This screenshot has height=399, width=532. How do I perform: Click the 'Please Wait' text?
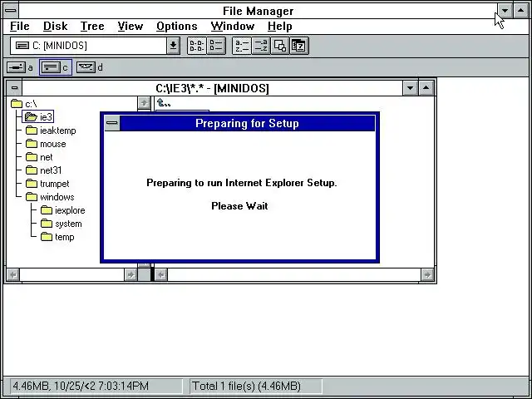pyautogui.click(x=239, y=206)
